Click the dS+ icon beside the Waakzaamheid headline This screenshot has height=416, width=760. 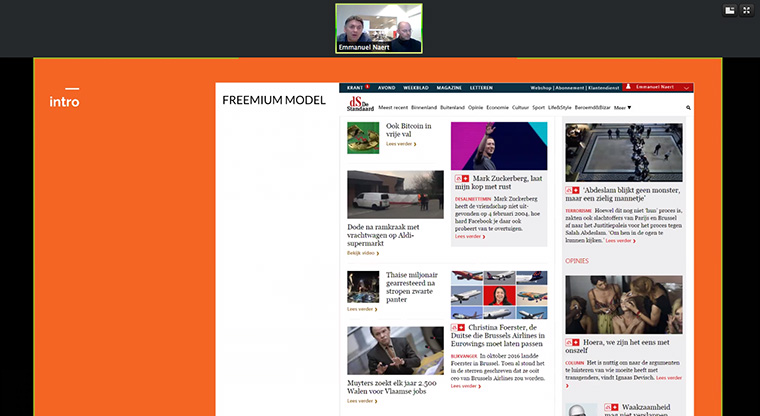tap(611, 407)
